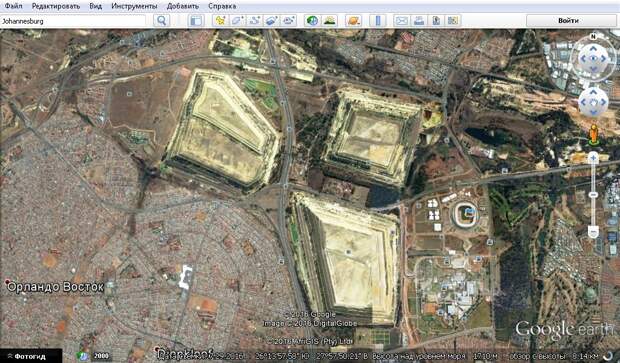Add an image overlay

271,21
